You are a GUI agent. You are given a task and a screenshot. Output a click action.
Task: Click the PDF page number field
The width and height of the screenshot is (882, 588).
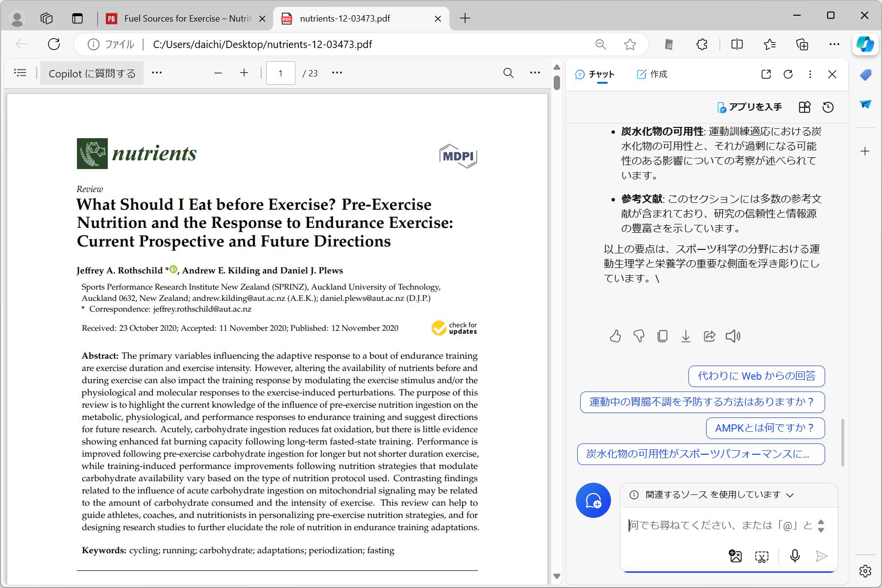pos(280,73)
